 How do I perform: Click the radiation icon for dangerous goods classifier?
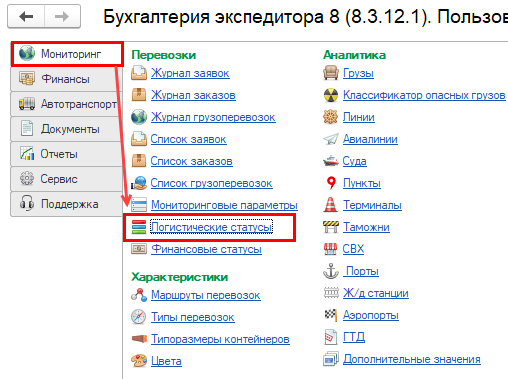(x=331, y=95)
